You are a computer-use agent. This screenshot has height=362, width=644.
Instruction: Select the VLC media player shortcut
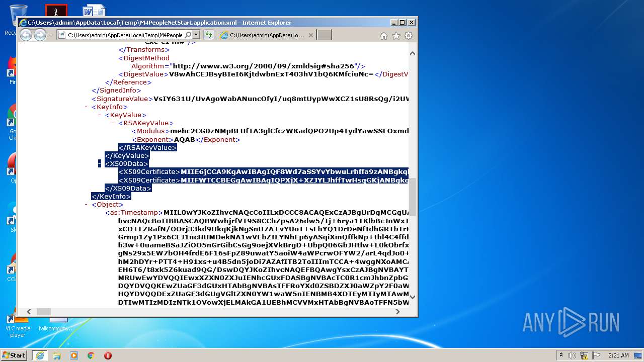pos(18,325)
